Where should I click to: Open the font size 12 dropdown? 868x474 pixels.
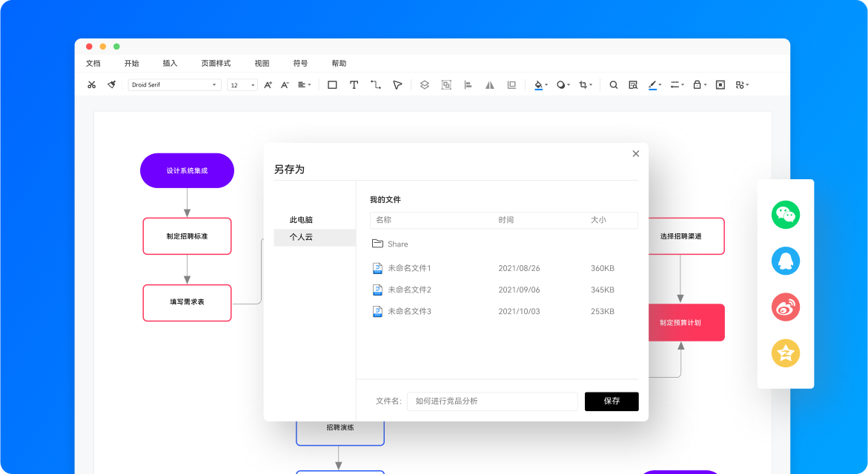coord(242,84)
